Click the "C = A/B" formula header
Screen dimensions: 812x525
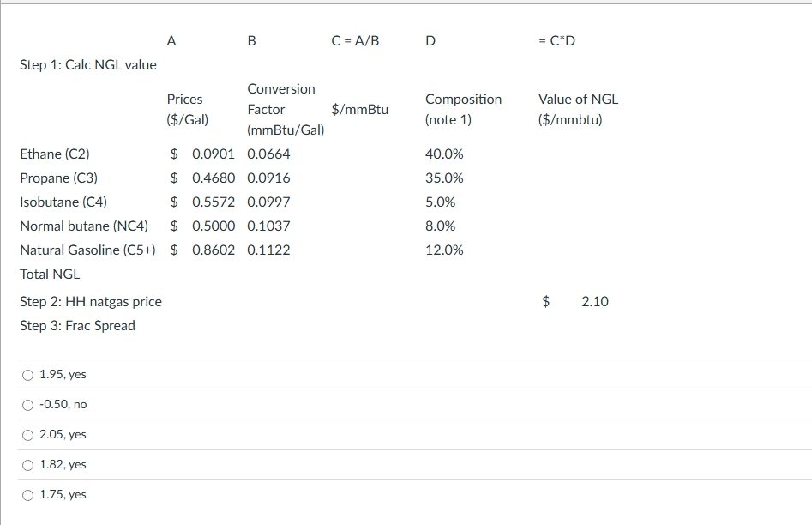[355, 40]
